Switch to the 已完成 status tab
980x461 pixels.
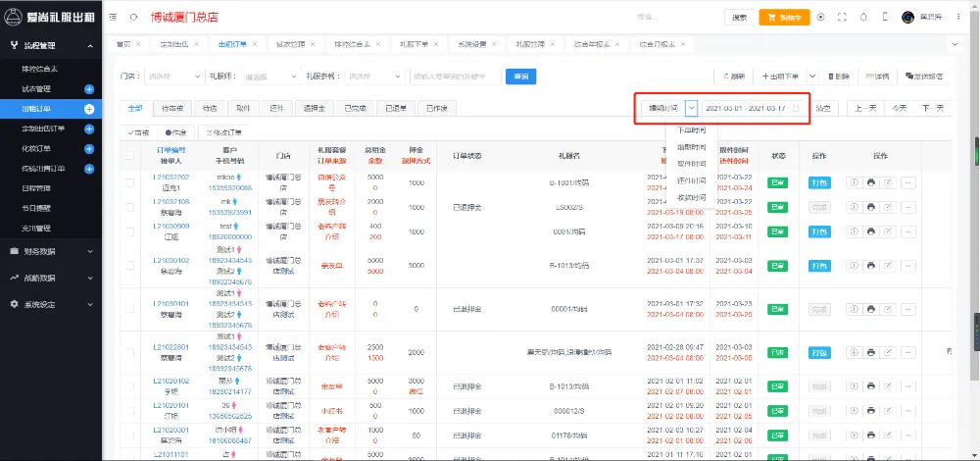click(354, 108)
